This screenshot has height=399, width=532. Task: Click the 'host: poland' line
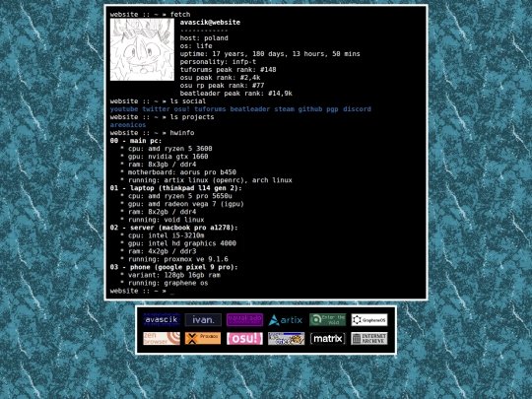coord(204,38)
